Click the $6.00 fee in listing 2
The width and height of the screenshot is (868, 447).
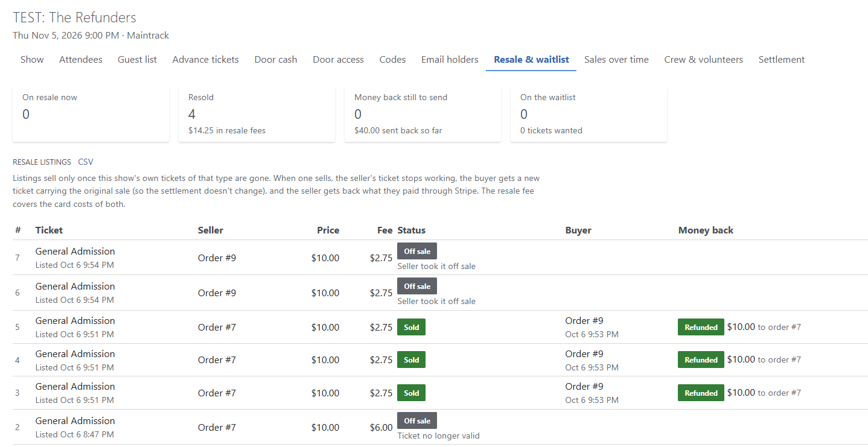tap(381, 428)
